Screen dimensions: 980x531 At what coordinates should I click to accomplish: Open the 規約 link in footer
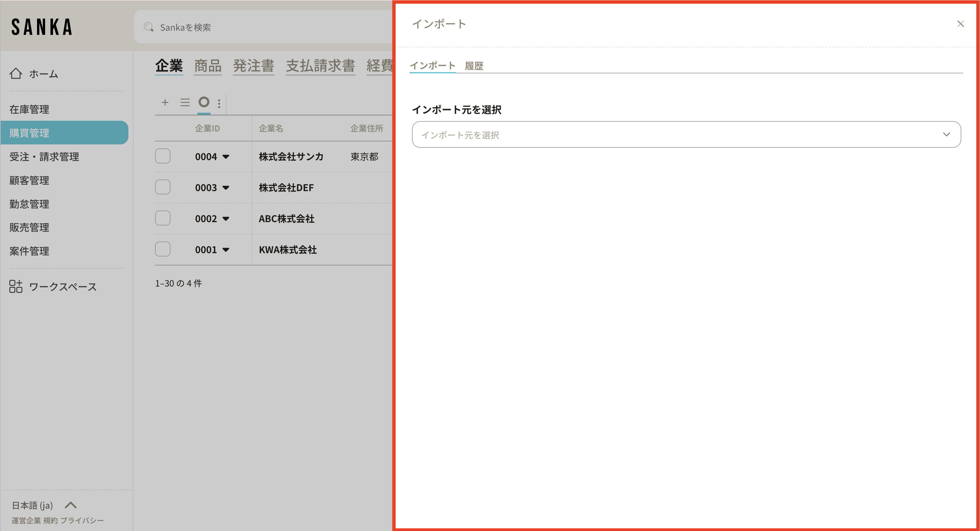click(50, 520)
